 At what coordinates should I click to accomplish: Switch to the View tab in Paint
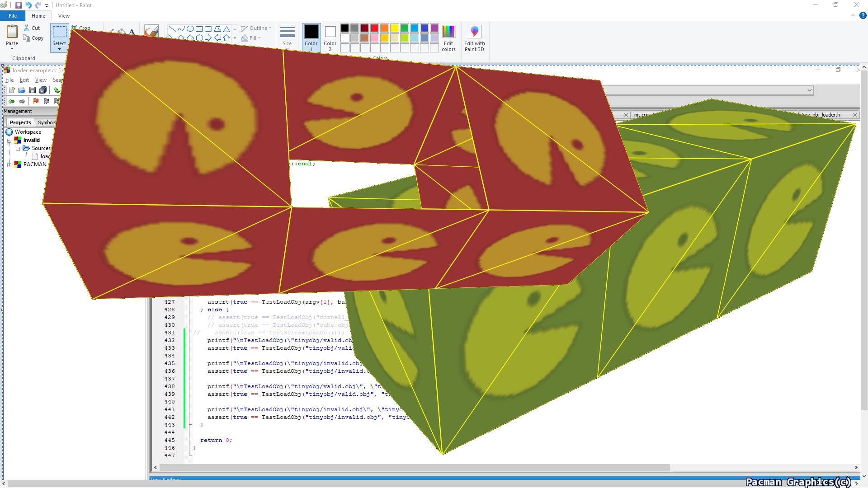[64, 16]
